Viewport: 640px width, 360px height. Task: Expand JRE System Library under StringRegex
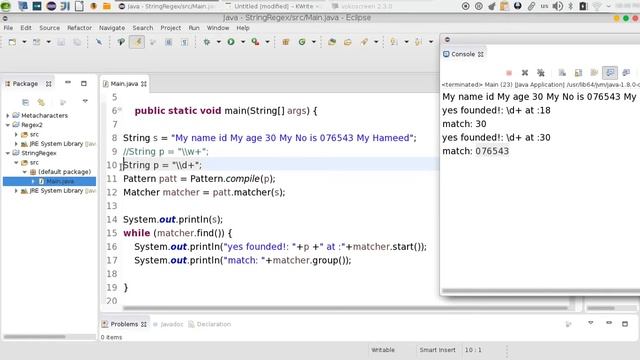point(16,191)
